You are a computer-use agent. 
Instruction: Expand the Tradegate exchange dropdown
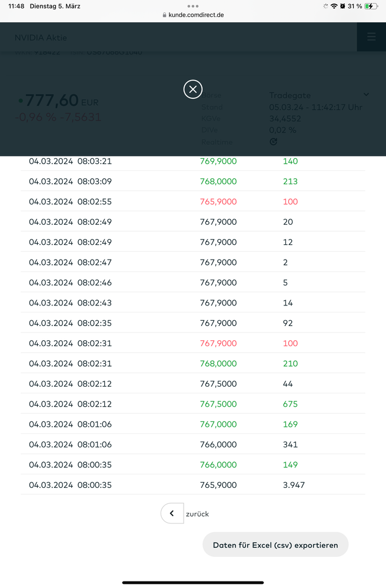point(366,95)
